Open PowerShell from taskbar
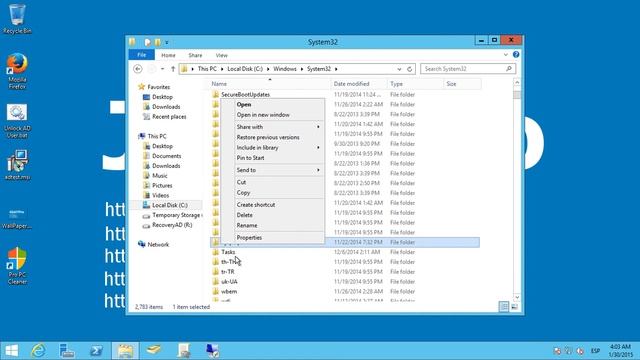 [96, 351]
